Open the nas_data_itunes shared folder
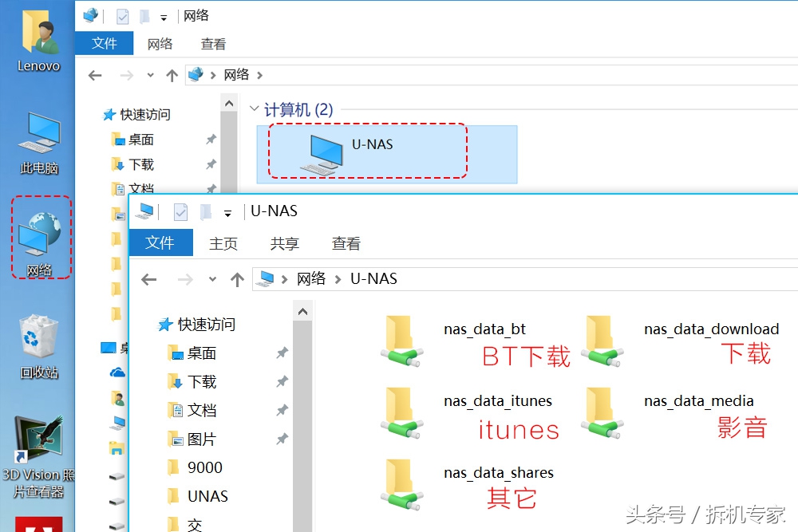The image size is (798, 532). (x=466, y=412)
